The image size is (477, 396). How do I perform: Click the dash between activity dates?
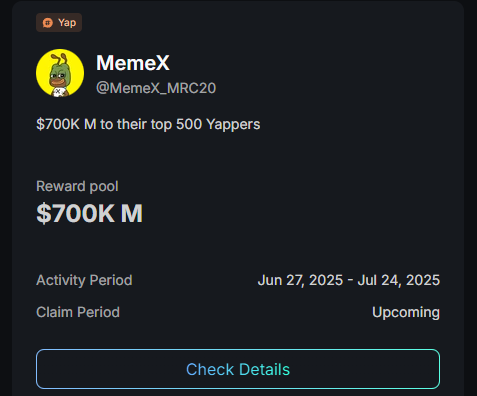[x=350, y=280]
